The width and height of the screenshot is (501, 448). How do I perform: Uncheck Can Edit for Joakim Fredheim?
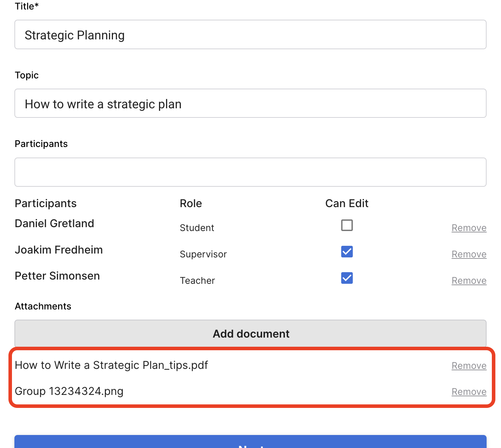347,252
